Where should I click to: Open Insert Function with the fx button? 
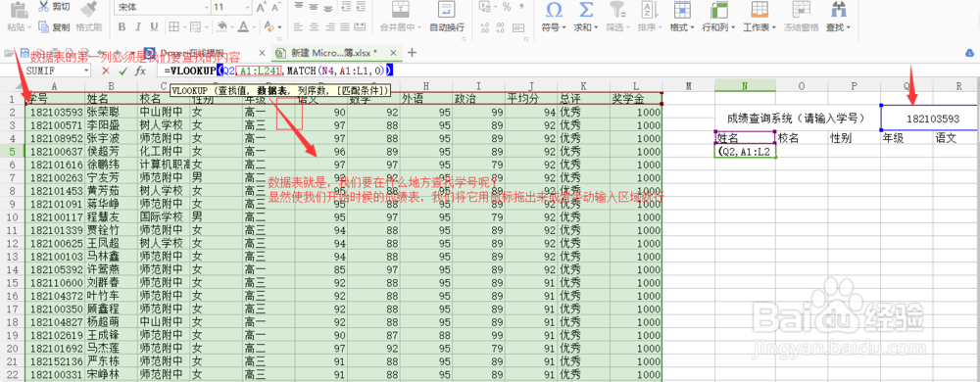tap(140, 72)
